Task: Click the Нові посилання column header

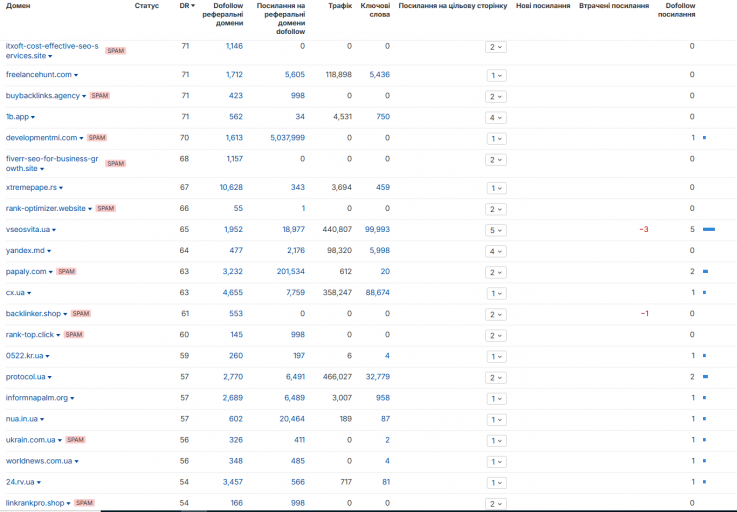Action: pos(543,6)
